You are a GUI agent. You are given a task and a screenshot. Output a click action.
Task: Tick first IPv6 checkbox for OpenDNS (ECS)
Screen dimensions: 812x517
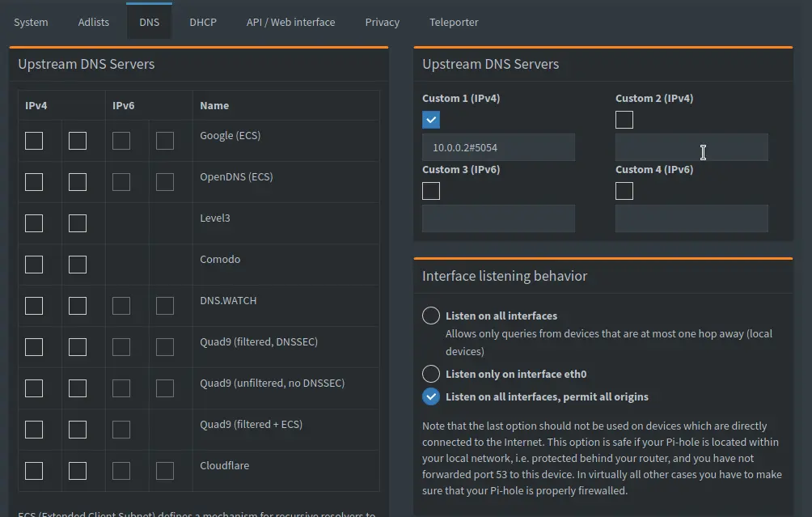(x=121, y=182)
